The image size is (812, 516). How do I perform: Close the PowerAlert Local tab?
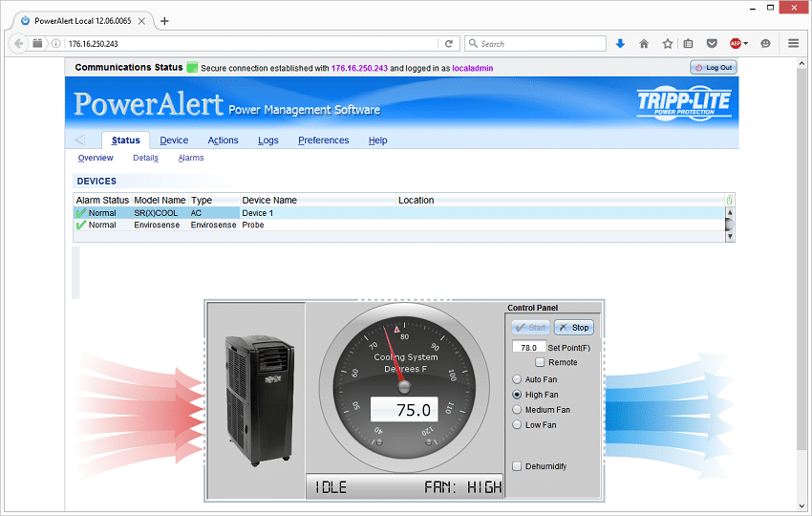point(141,21)
